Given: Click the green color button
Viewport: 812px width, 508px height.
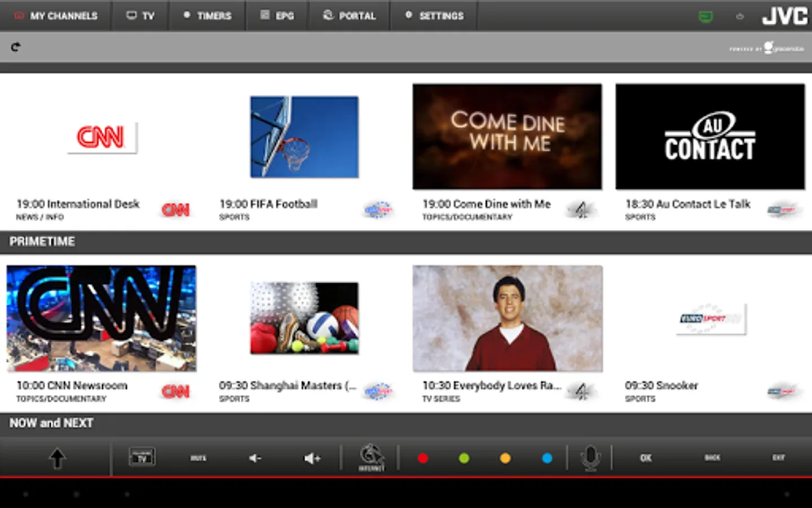Looking at the screenshot, I should click(x=464, y=458).
